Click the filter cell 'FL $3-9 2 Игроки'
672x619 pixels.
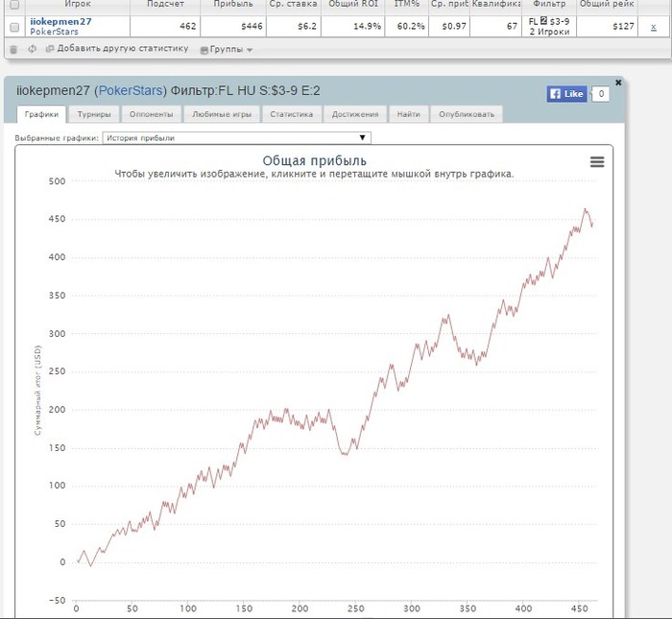point(549,27)
